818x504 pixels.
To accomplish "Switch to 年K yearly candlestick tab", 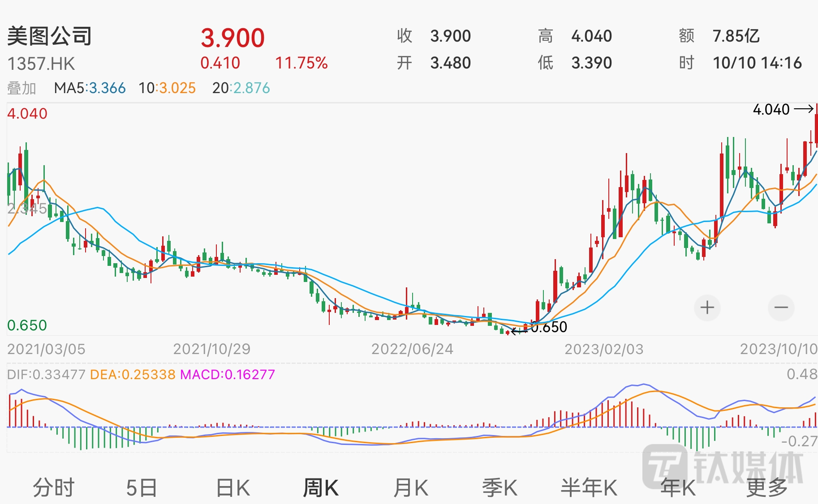I will coord(678,487).
